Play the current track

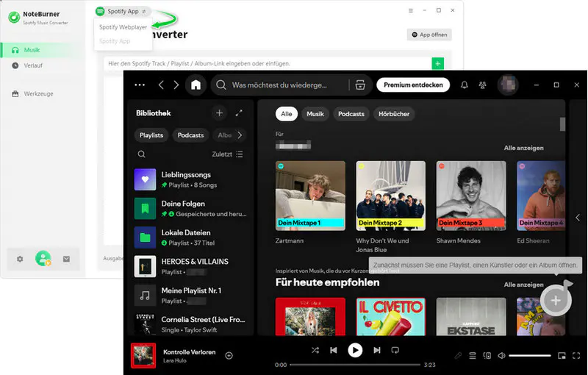(x=355, y=350)
